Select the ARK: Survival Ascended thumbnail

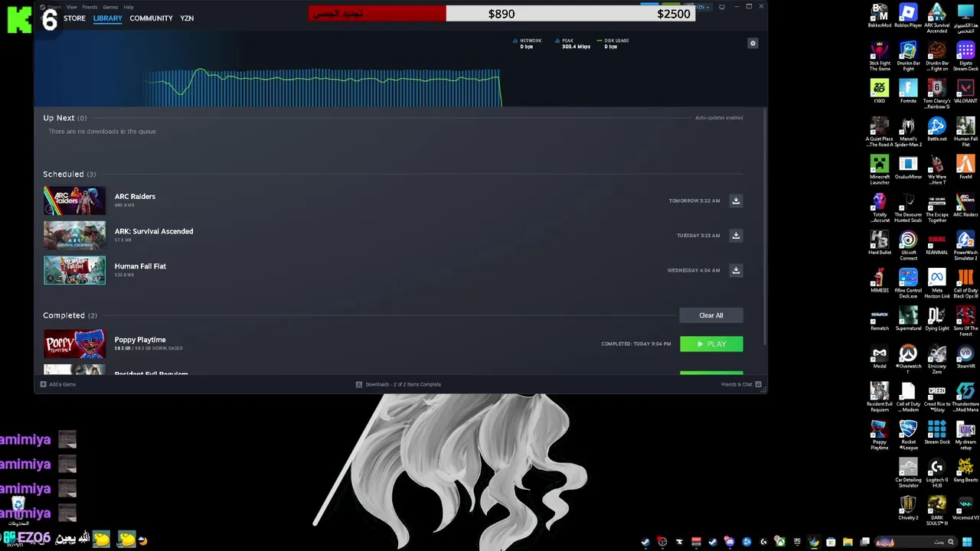point(74,236)
